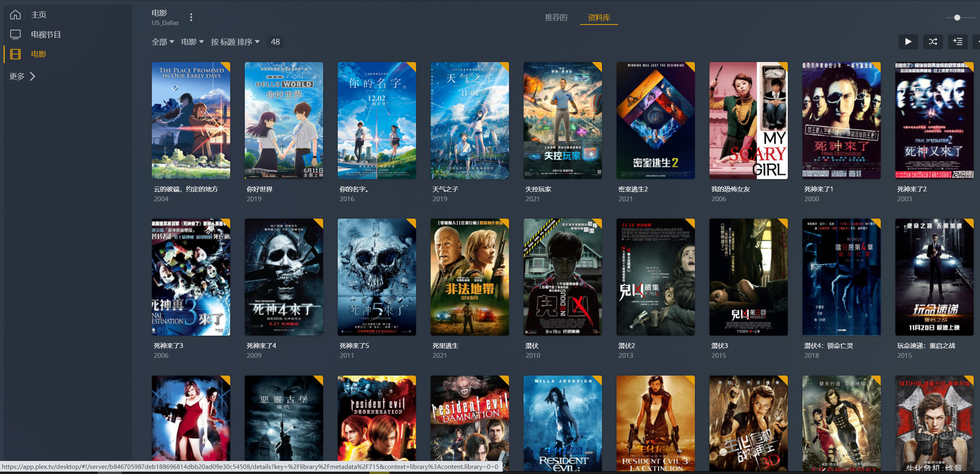Switch to the 资料库 tab

point(599,17)
